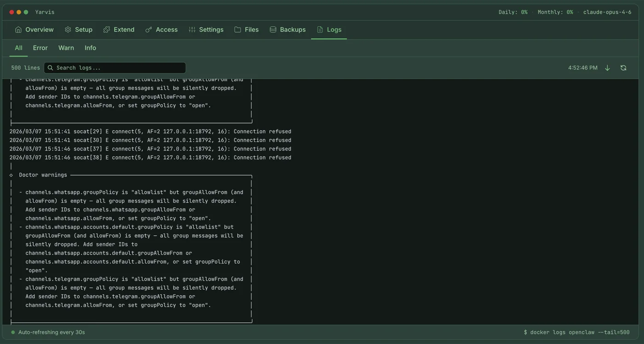The width and height of the screenshot is (644, 344).
Task: Click the Daily usage percentage indicator
Action: click(x=512, y=12)
